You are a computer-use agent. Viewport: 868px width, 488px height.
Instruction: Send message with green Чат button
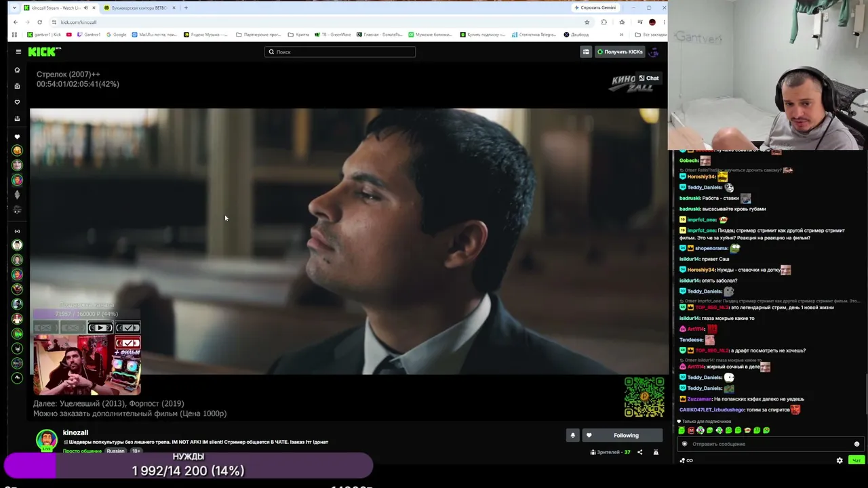[x=856, y=460]
